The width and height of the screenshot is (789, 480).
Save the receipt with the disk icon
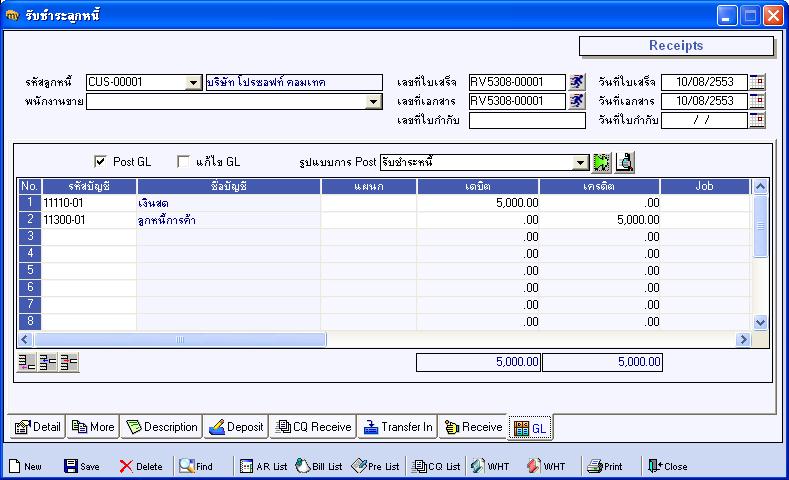pyautogui.click(x=82, y=466)
